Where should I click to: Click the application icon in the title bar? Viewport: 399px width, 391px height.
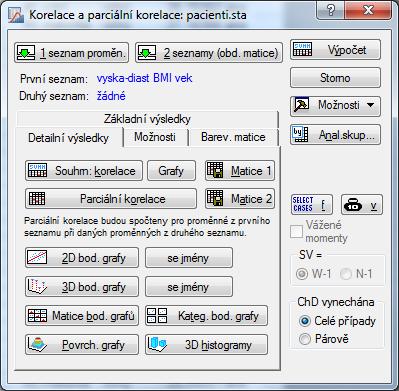15,15
